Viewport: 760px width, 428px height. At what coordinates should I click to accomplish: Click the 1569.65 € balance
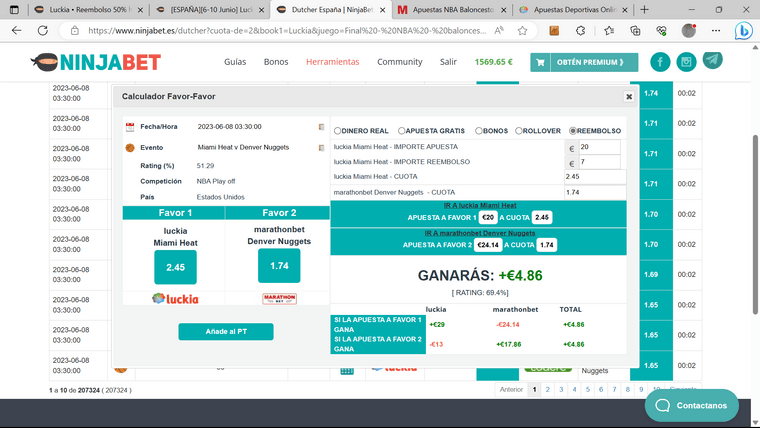pyautogui.click(x=493, y=62)
